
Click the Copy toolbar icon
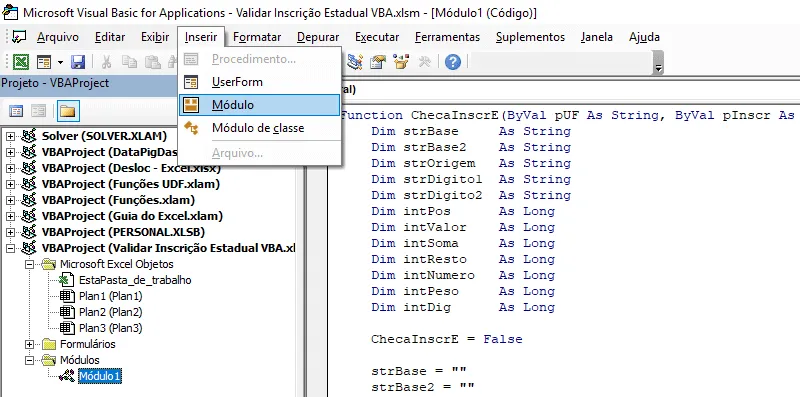130,62
